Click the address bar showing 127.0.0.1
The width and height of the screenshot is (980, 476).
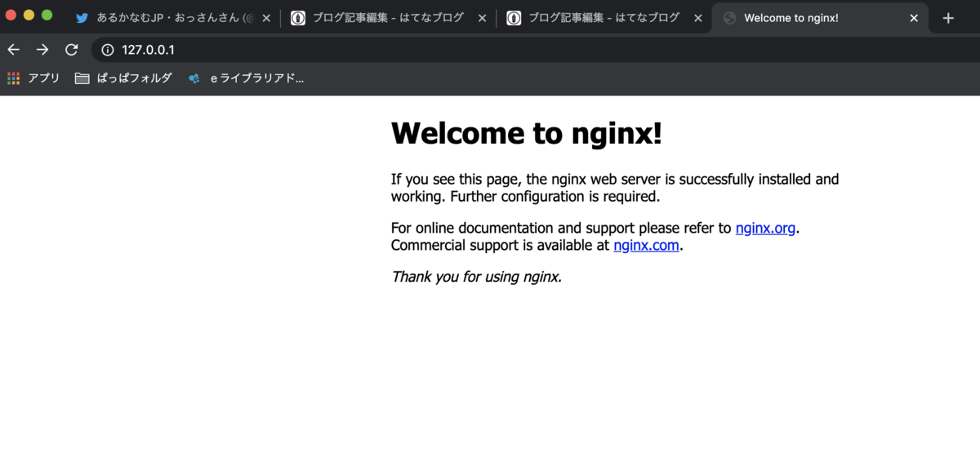pyautogui.click(x=535, y=50)
